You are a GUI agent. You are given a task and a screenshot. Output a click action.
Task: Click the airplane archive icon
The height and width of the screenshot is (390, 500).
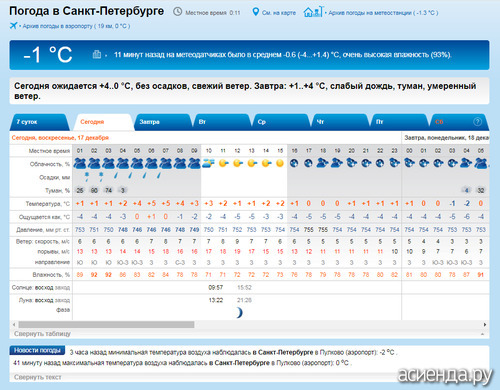[13, 25]
